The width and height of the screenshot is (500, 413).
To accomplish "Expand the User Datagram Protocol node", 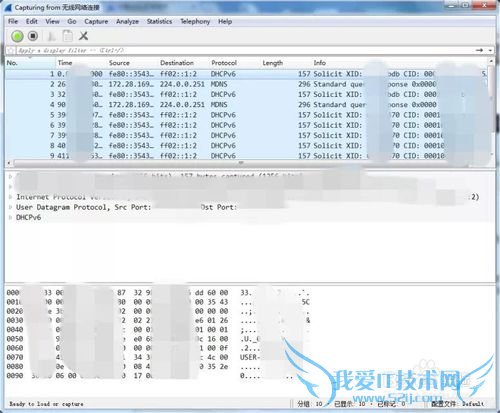I will pos(11,207).
